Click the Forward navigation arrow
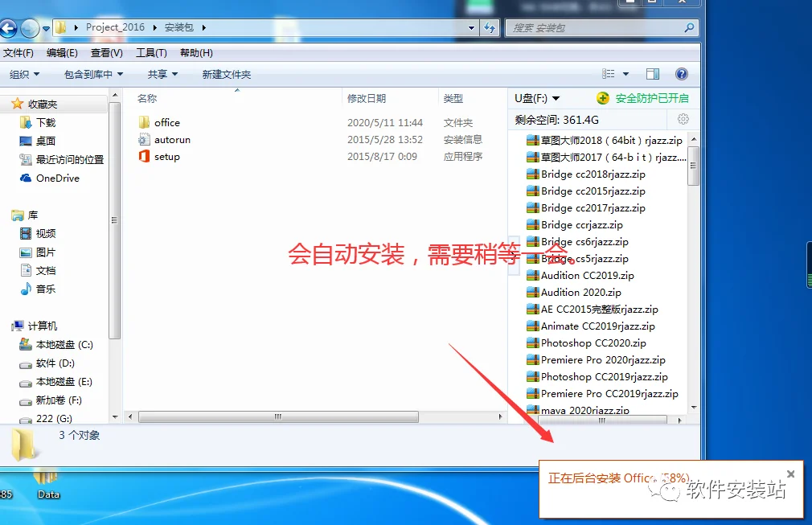 coord(30,28)
